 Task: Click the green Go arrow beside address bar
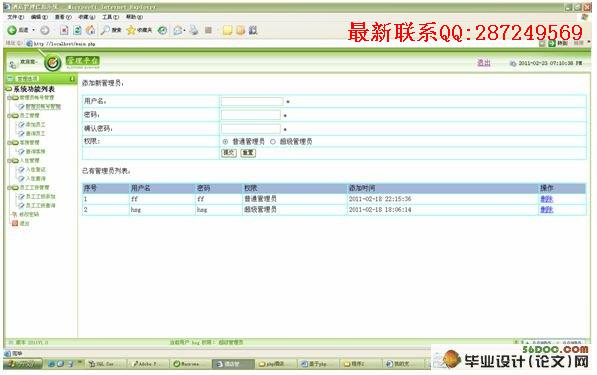552,44
